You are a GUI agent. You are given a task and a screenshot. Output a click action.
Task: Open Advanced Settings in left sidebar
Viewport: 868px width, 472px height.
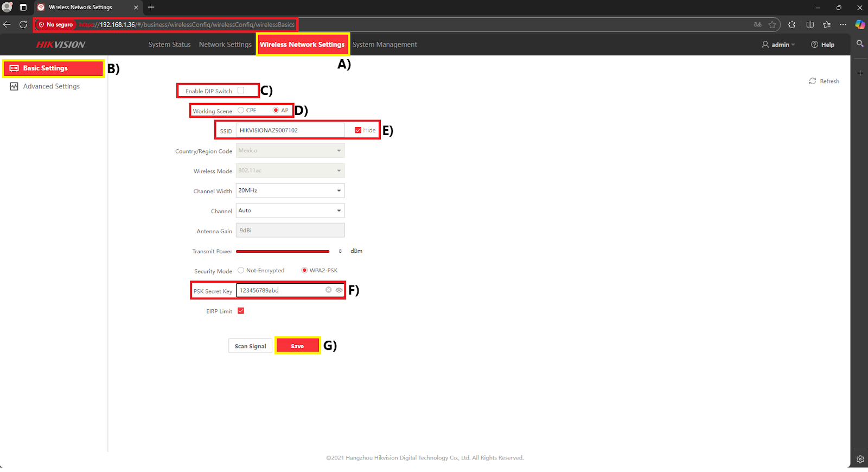(52, 86)
